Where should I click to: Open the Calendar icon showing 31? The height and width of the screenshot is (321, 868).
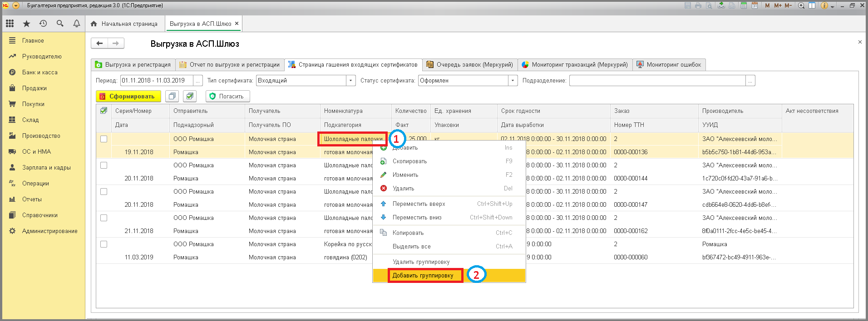point(755,5)
